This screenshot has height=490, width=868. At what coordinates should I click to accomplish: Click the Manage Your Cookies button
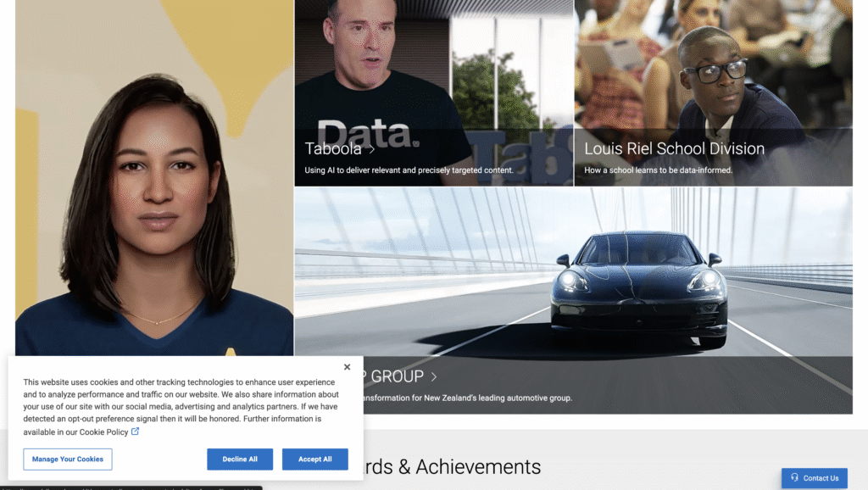68,459
